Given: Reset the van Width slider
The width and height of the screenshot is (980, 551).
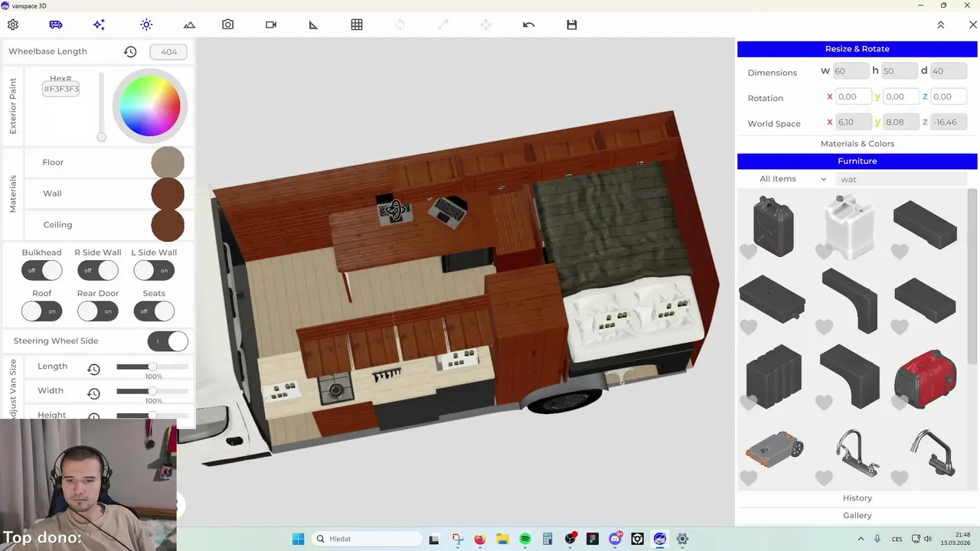Looking at the screenshot, I should point(93,394).
